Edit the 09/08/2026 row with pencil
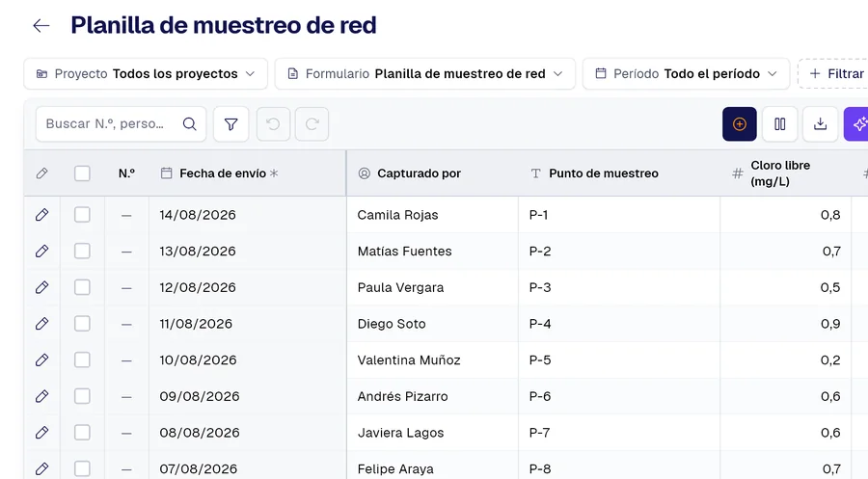The width and height of the screenshot is (868, 479). point(42,396)
